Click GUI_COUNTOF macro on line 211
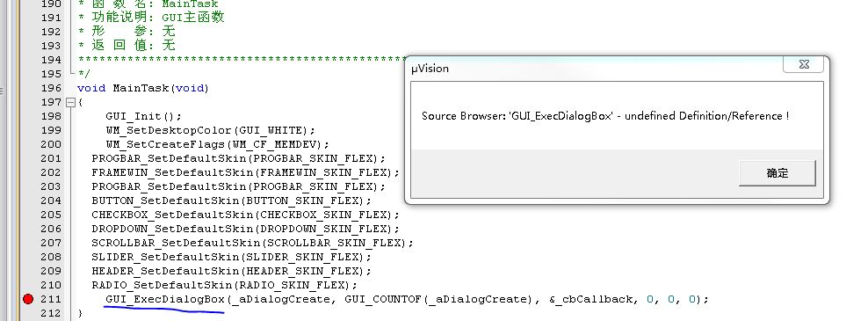This screenshot has width=868, height=321. click(x=383, y=299)
